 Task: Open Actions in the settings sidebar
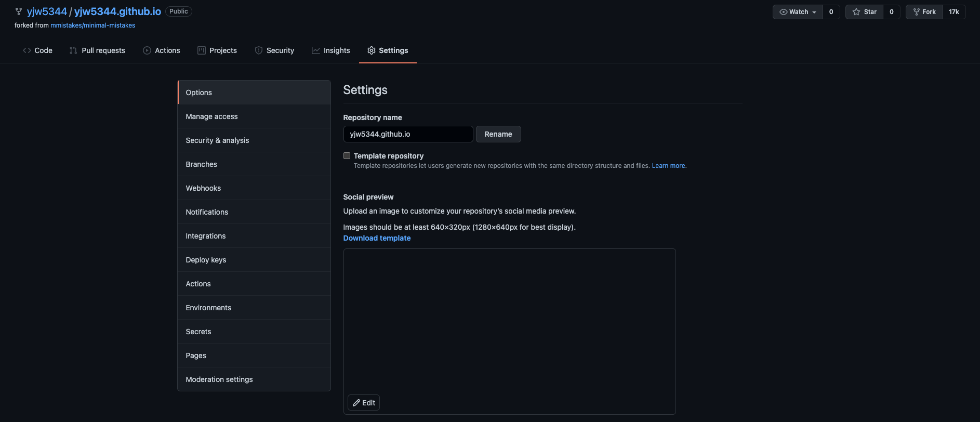click(x=254, y=284)
